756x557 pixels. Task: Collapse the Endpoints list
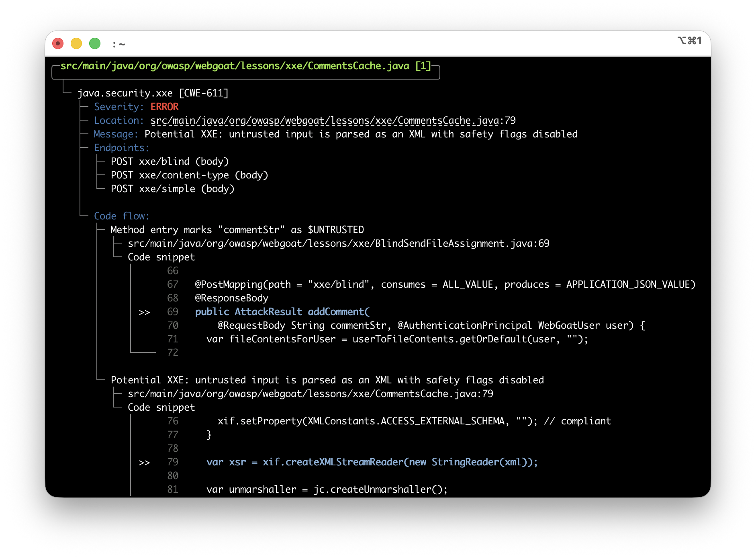coord(121,147)
